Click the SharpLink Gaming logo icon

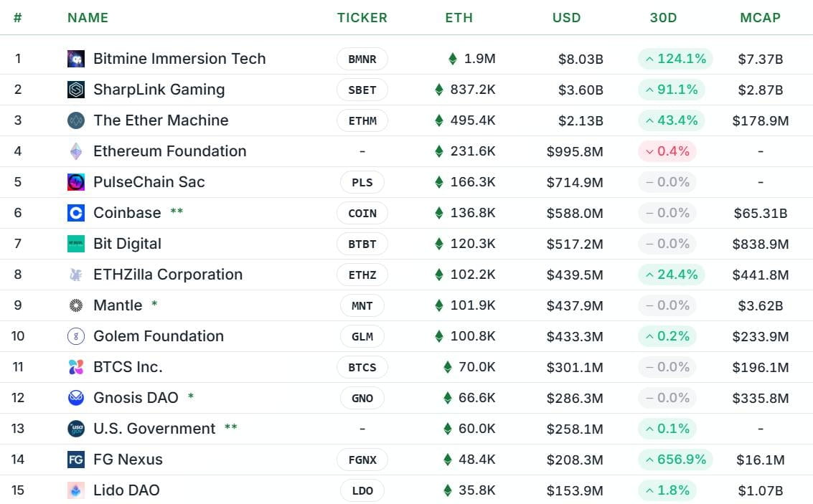[76, 90]
